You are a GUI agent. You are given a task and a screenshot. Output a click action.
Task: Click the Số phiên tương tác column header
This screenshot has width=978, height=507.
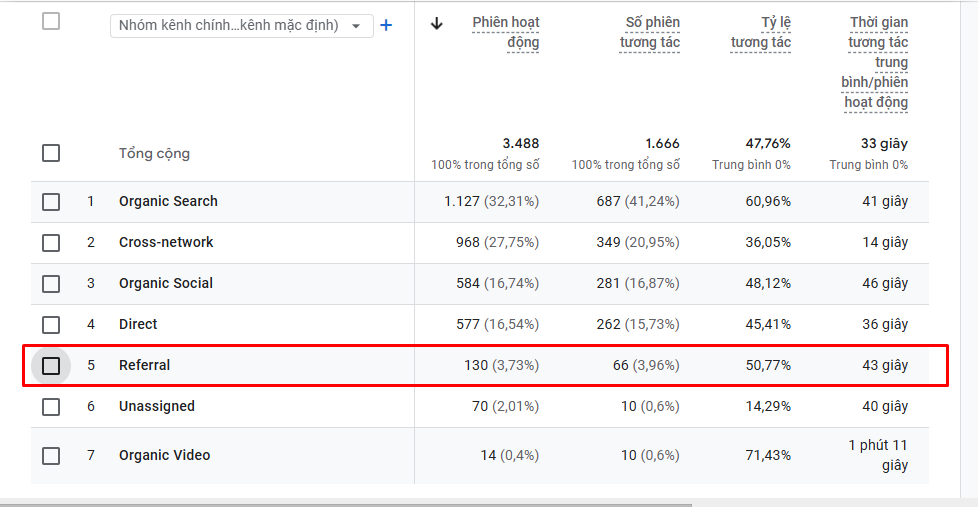click(649, 32)
